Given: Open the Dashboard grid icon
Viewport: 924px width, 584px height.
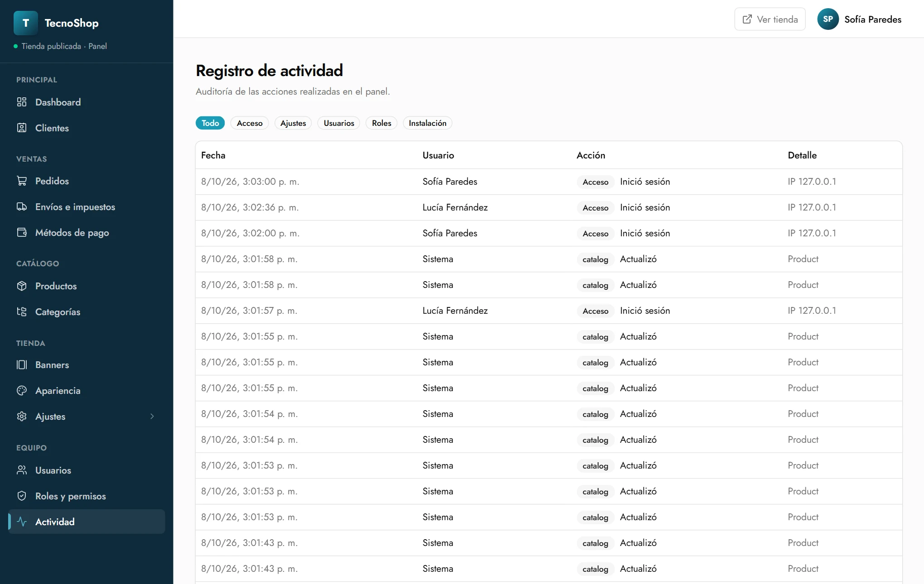Looking at the screenshot, I should pyautogui.click(x=22, y=102).
